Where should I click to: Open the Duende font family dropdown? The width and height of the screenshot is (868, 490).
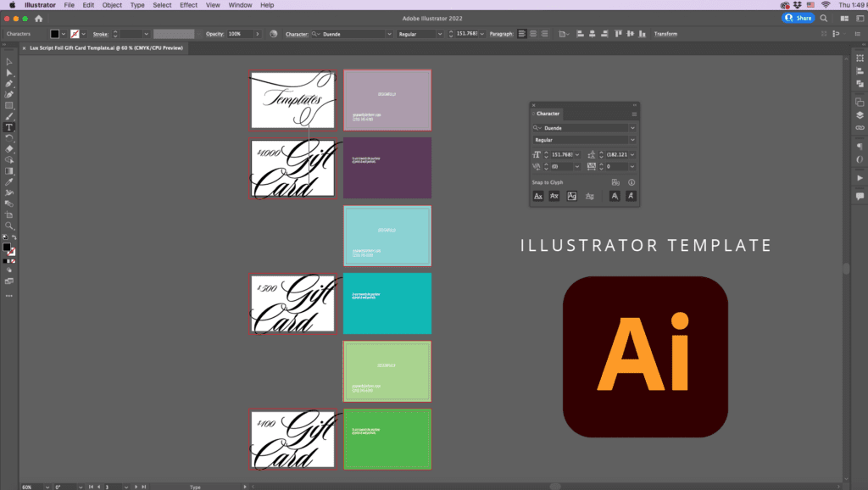[633, 128]
